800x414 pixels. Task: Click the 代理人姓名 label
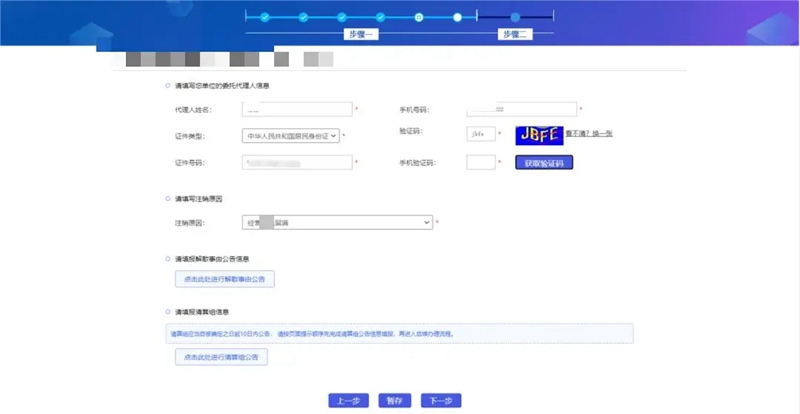pyautogui.click(x=193, y=110)
